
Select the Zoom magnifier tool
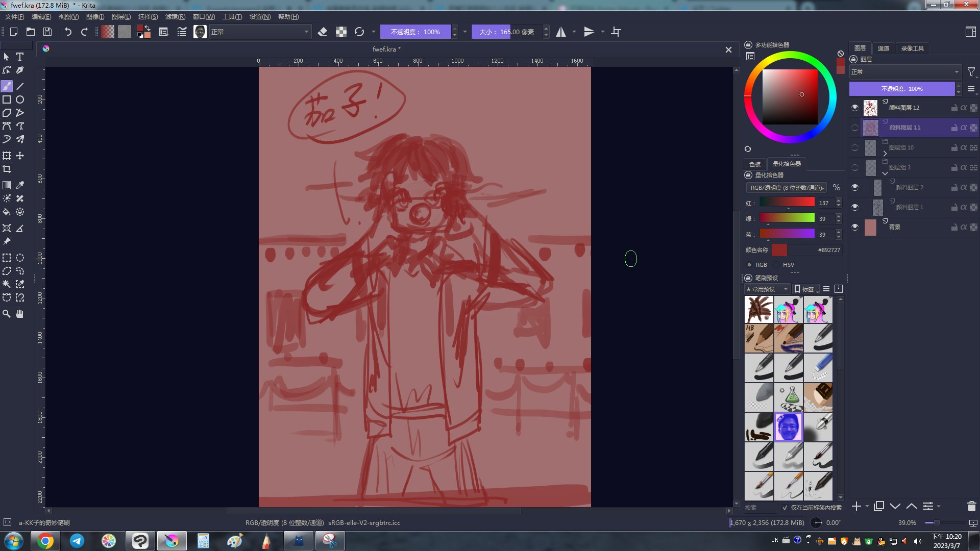[x=7, y=314]
